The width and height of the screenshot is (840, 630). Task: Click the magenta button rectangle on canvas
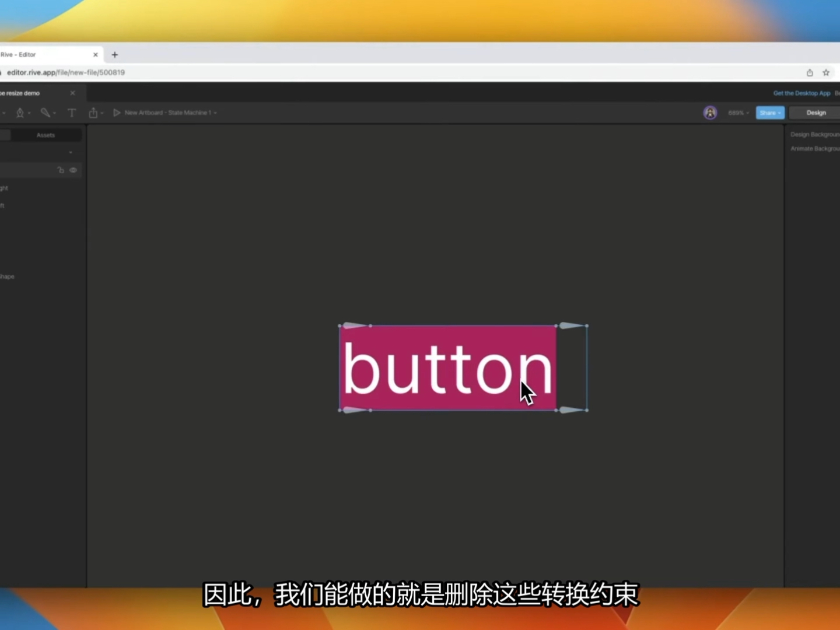[448, 368]
